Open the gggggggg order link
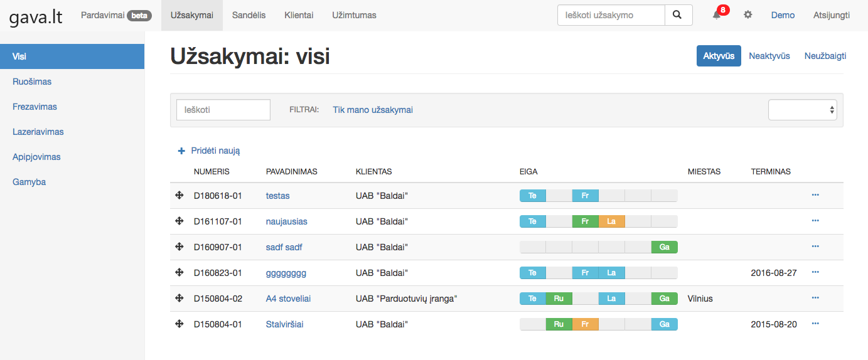 (x=286, y=273)
